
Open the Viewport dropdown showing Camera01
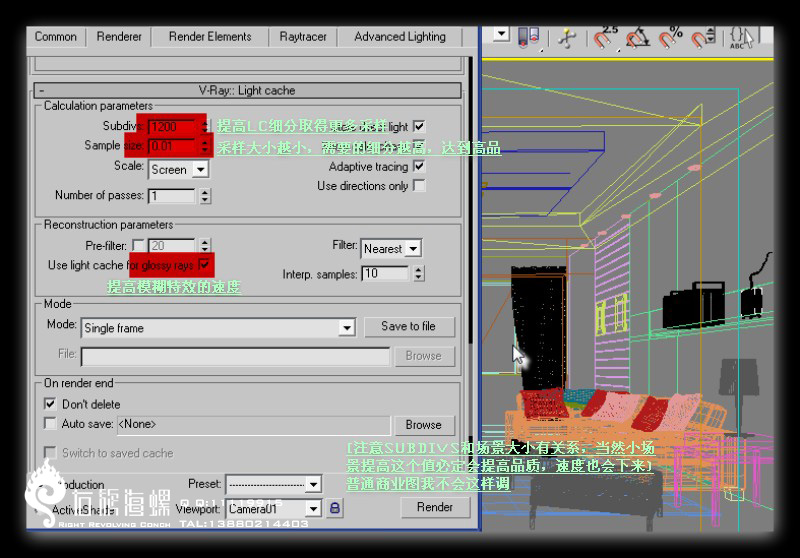pyautogui.click(x=274, y=509)
